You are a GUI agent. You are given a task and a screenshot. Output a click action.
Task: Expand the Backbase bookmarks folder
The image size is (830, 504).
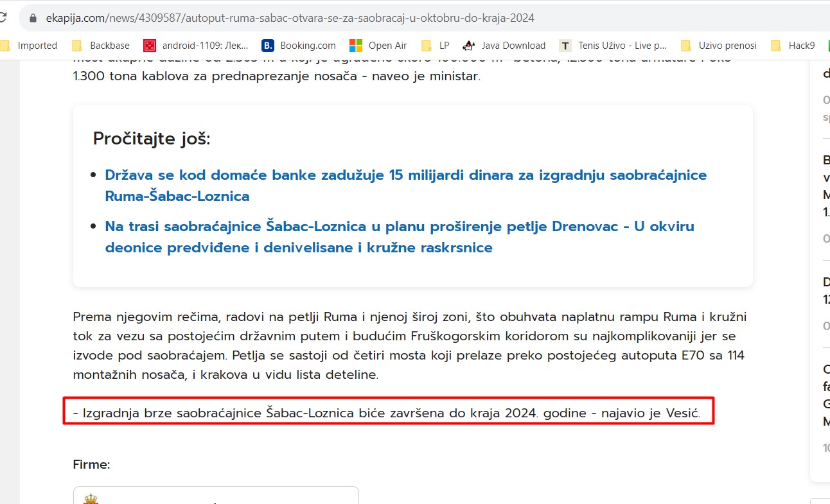tap(101, 46)
